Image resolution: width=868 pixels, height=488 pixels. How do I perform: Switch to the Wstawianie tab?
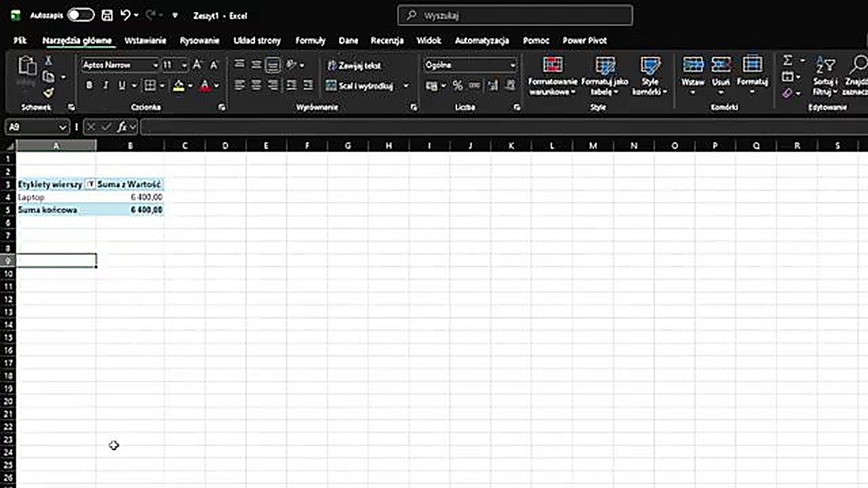145,41
